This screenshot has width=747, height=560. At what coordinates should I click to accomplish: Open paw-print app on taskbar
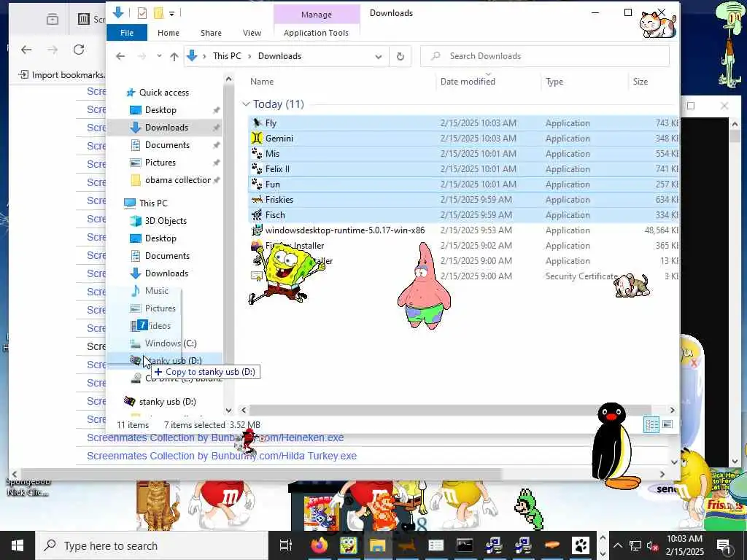pyautogui.click(x=581, y=545)
